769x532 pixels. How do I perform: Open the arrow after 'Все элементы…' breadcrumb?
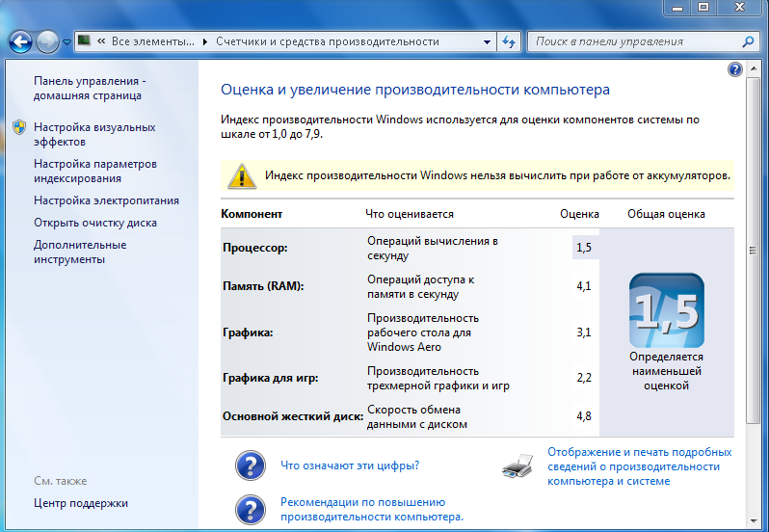(205, 41)
